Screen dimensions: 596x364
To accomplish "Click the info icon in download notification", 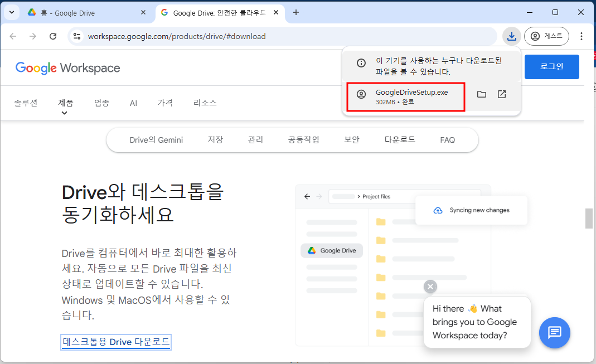I will pyautogui.click(x=361, y=63).
